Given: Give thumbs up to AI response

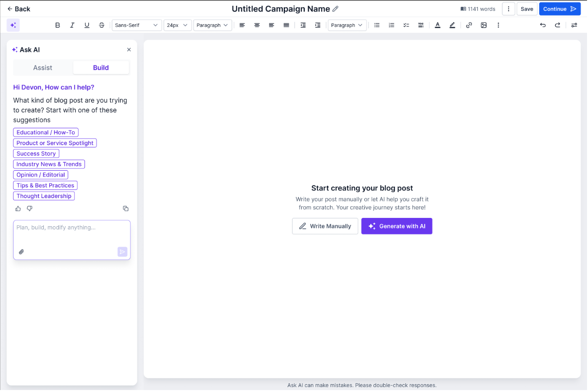Looking at the screenshot, I should (18, 209).
